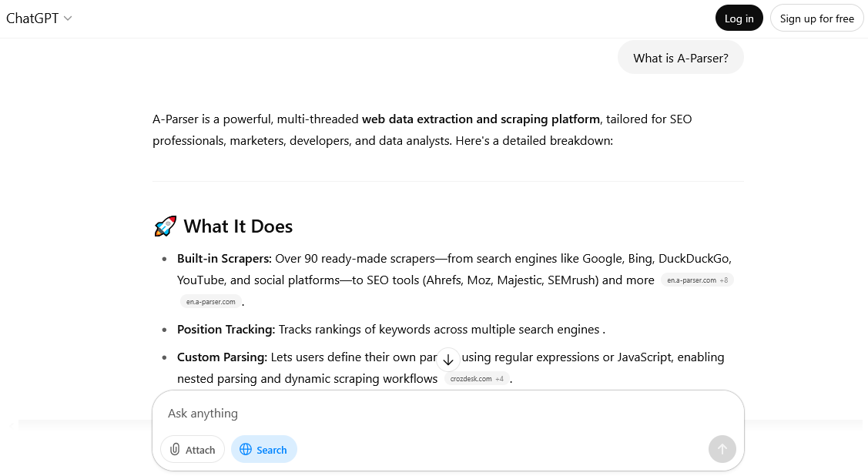Screen dimensions: 868x476
Task: Click the "What It Does" heading
Action: point(238,226)
